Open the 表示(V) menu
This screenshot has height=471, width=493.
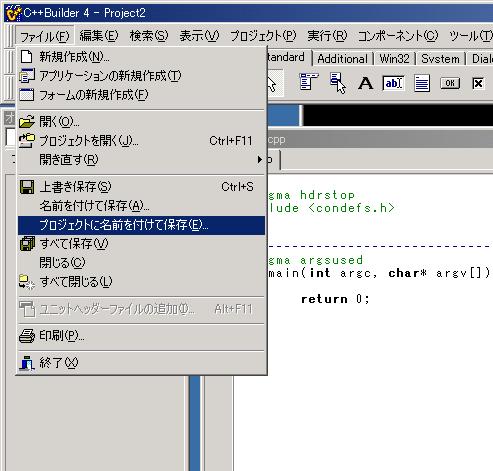199,36
